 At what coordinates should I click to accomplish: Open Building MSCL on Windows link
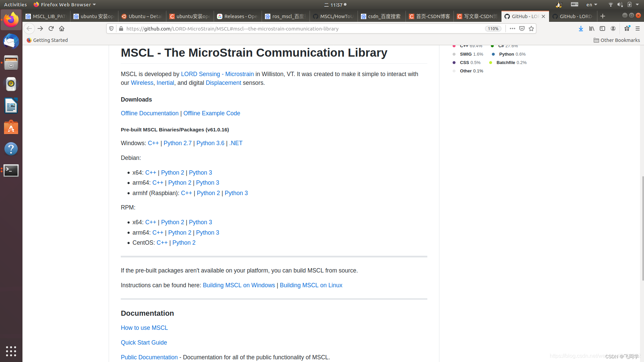239,285
